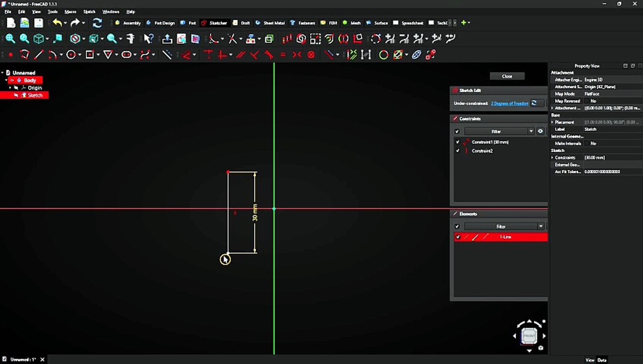Screen dimensions: 643x364
Task: Activate the What's This help cursor
Action: click(x=148, y=38)
